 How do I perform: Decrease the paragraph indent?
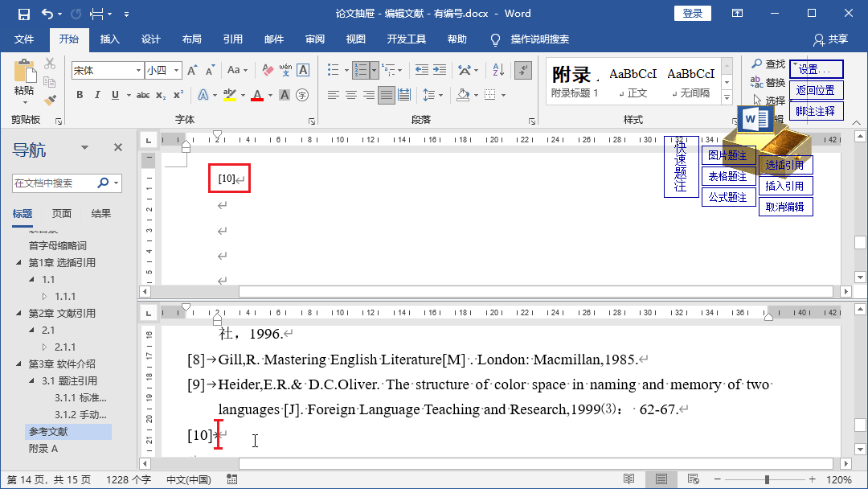click(x=422, y=70)
